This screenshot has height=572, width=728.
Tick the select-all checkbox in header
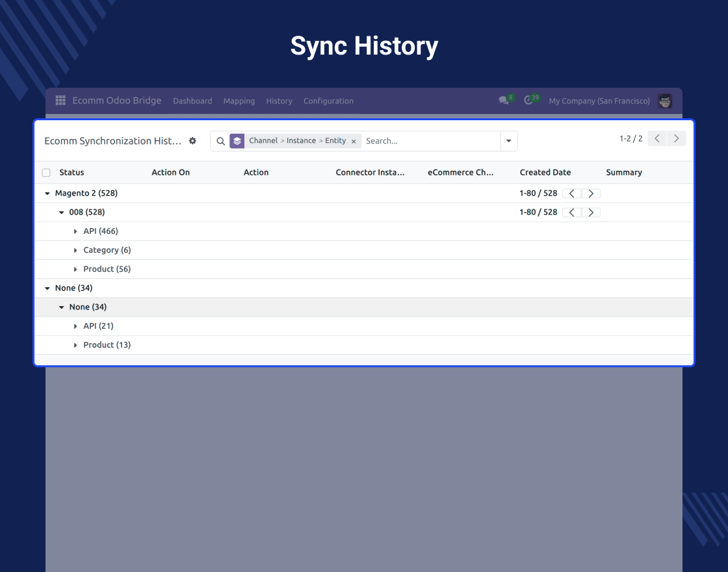click(x=46, y=173)
